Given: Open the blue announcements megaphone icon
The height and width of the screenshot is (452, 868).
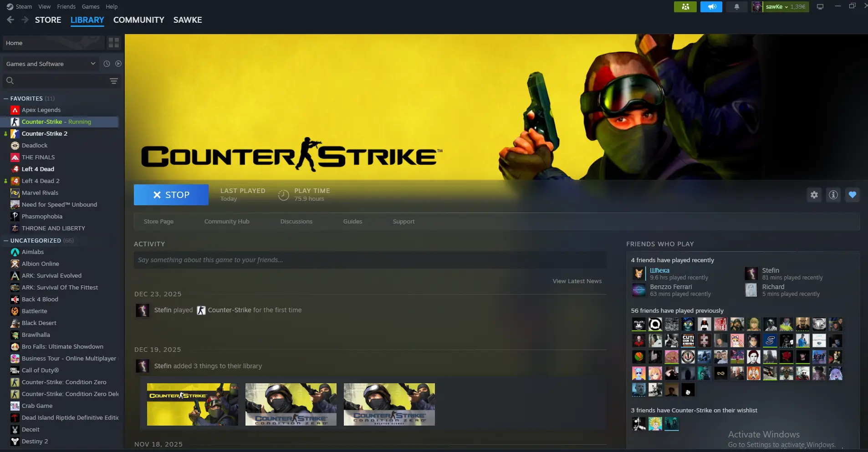Looking at the screenshot, I should (711, 7).
